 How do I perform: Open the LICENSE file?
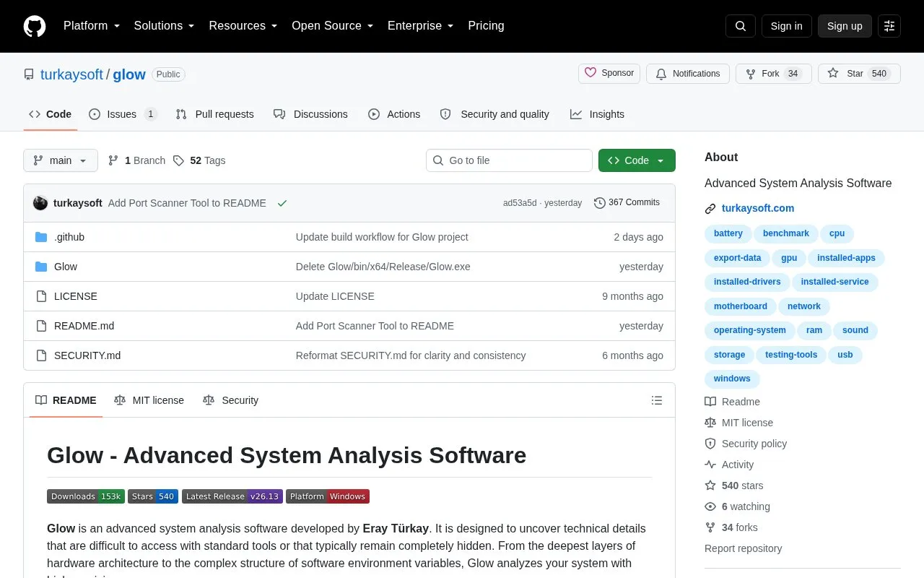click(76, 296)
